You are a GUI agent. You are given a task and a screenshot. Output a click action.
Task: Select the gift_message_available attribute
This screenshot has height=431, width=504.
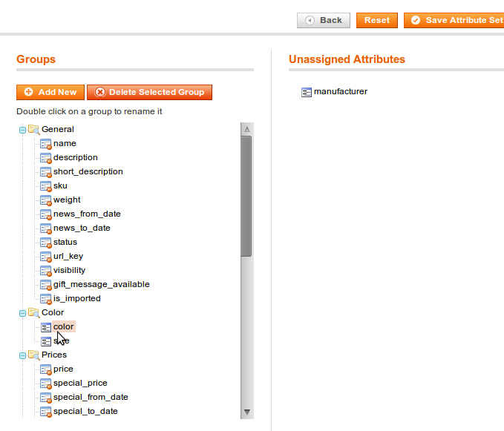click(x=101, y=284)
